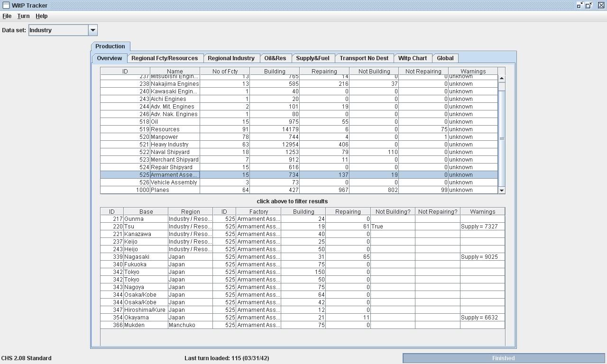607x364 pixels.
Task: Sort top table by No of Fcty
Action: (225, 72)
